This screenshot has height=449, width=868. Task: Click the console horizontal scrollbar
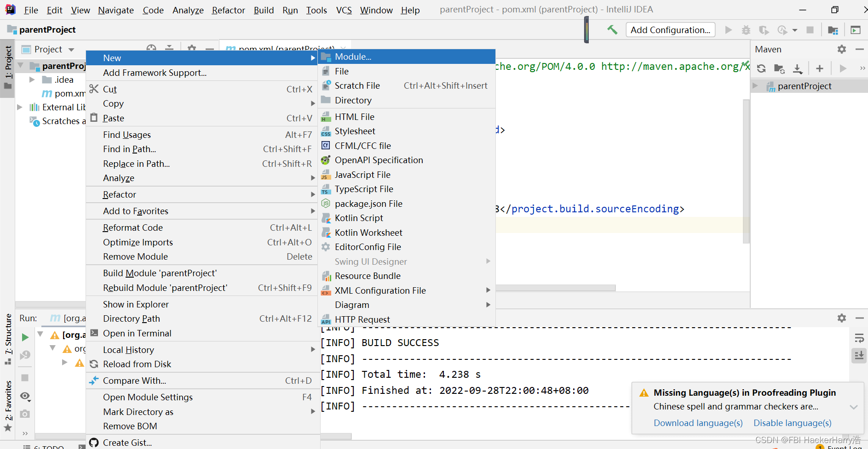click(336, 436)
